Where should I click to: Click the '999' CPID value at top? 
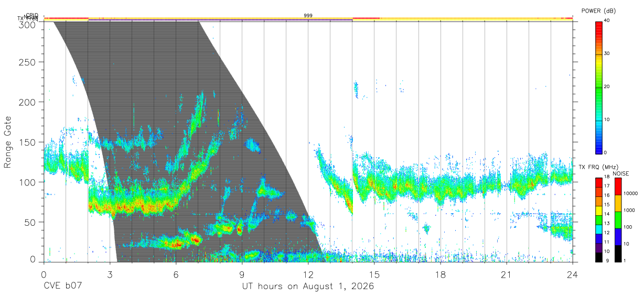(308, 16)
